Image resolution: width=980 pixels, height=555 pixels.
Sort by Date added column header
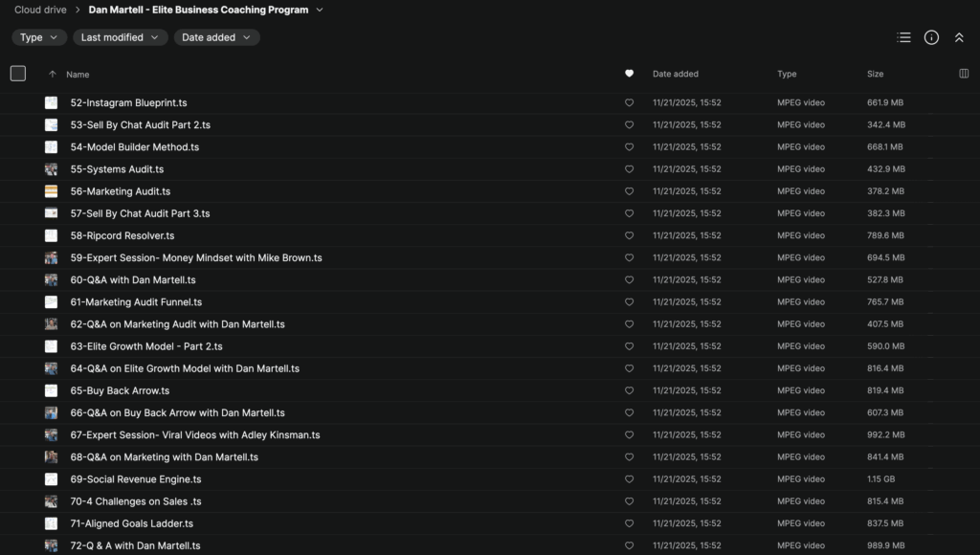click(x=676, y=74)
